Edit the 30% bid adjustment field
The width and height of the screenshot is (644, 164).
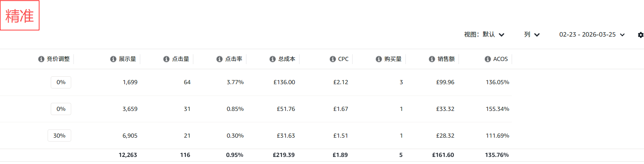pos(59,136)
